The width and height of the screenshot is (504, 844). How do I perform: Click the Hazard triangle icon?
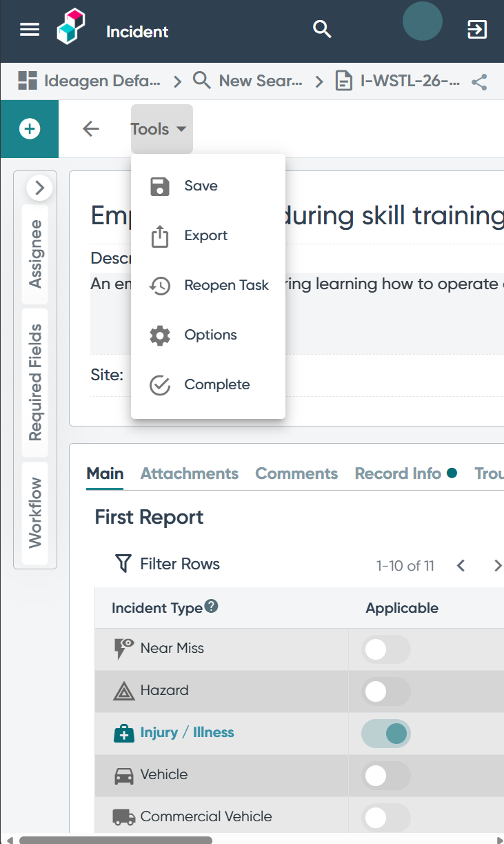tap(123, 691)
